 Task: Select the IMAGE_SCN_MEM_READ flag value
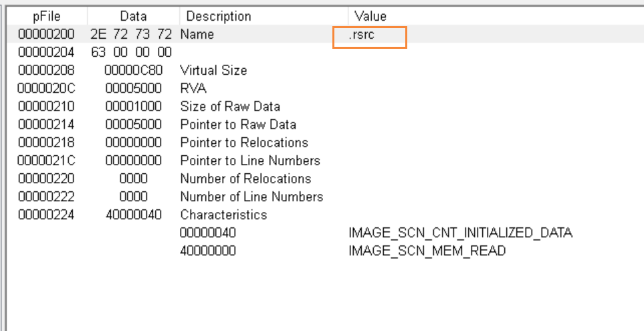coord(427,251)
